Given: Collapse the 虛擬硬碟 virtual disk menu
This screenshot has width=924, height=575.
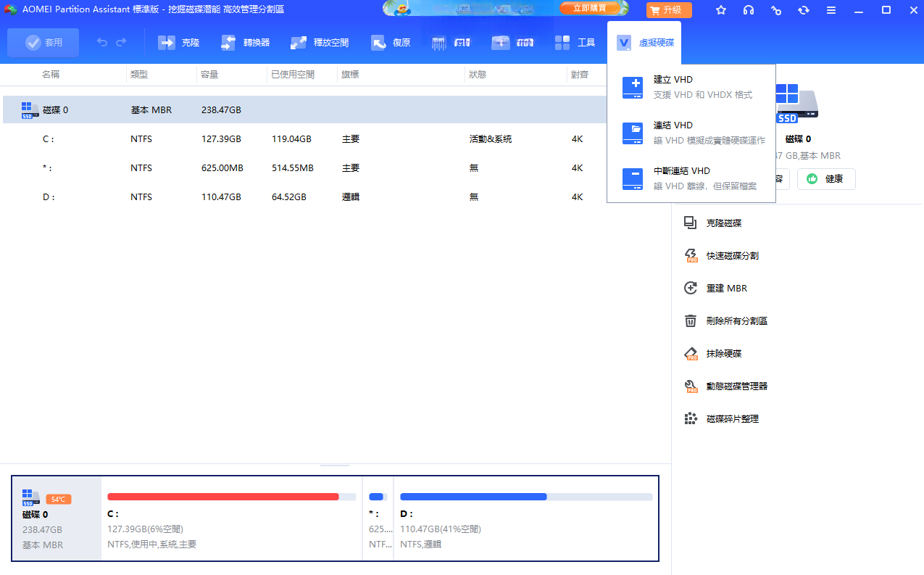Looking at the screenshot, I should (645, 43).
